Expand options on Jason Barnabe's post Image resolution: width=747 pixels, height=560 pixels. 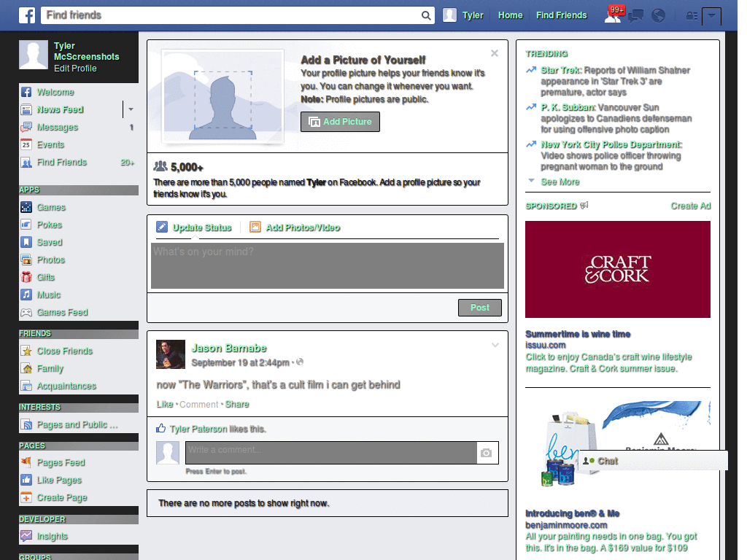pyautogui.click(x=495, y=345)
